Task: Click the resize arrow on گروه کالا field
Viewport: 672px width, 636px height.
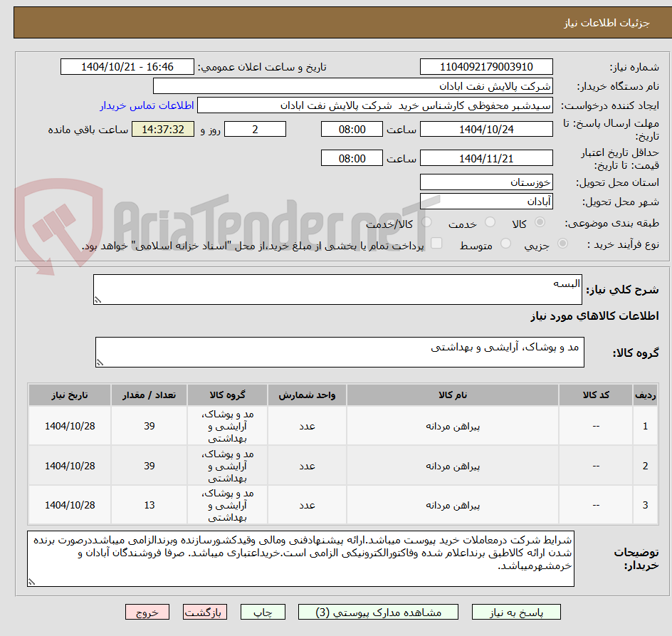Action: click(100, 362)
